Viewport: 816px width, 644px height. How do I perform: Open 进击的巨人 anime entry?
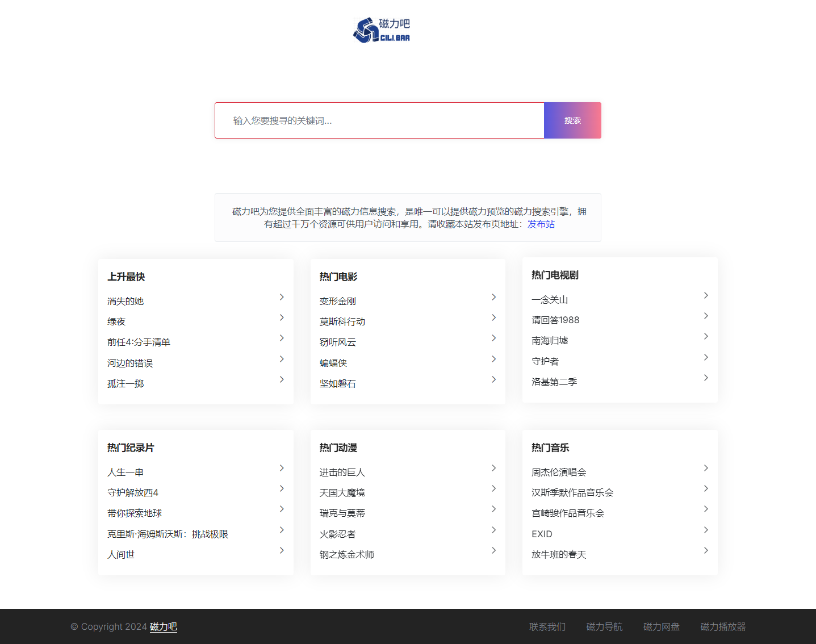coord(342,472)
